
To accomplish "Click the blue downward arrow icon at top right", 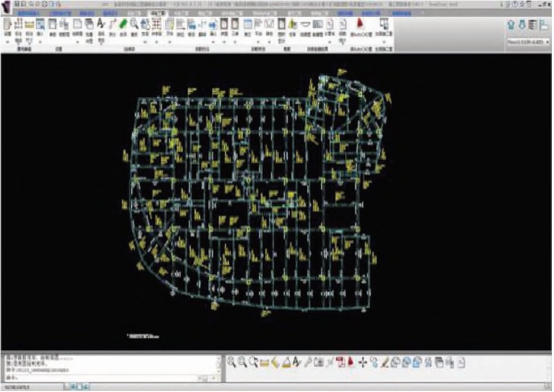I will [522, 25].
